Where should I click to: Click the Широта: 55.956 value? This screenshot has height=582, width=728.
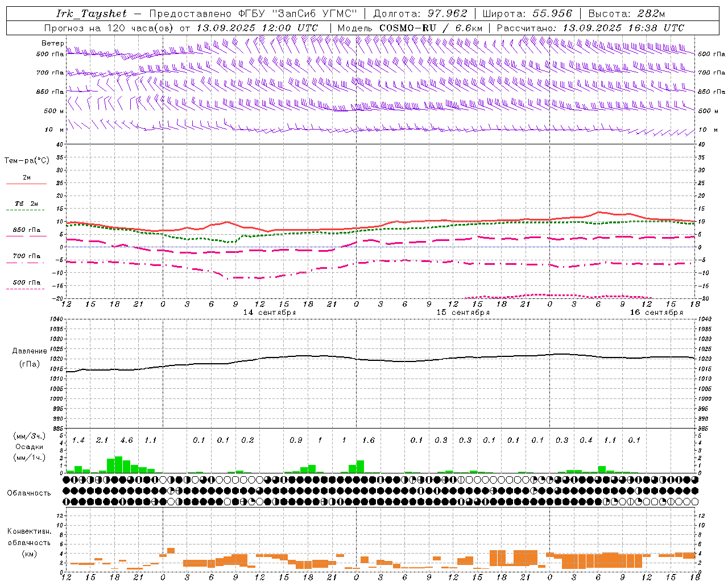pyautogui.click(x=527, y=14)
